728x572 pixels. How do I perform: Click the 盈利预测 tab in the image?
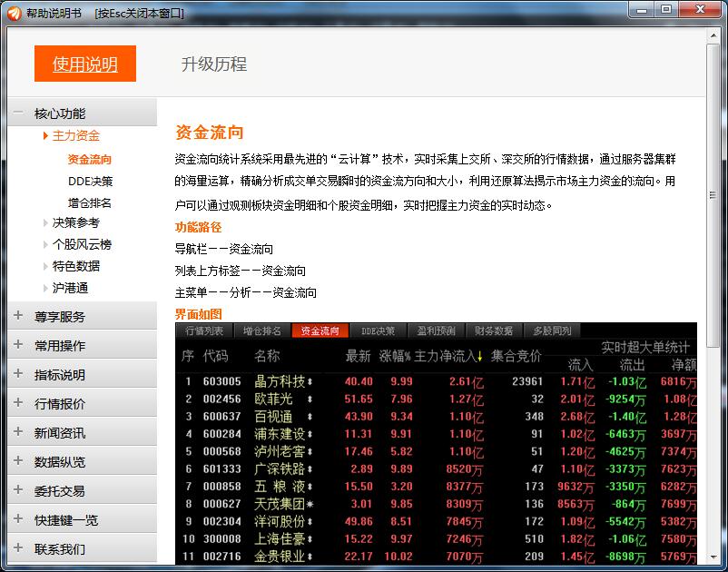click(x=436, y=331)
